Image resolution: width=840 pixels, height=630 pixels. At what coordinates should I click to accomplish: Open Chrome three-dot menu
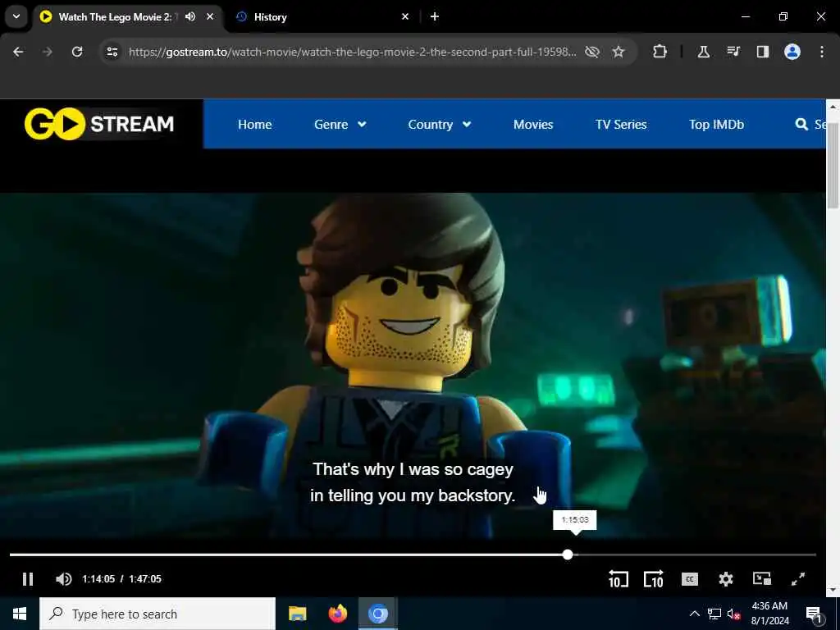pyautogui.click(x=822, y=52)
